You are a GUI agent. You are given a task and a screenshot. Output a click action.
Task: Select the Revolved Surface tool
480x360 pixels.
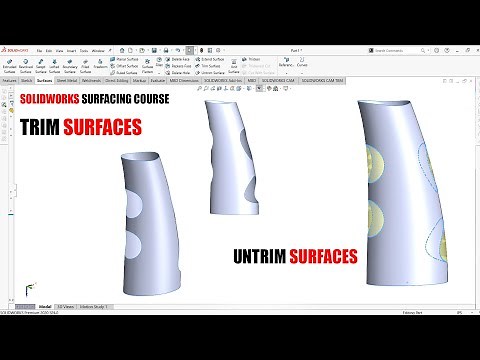coord(25,66)
